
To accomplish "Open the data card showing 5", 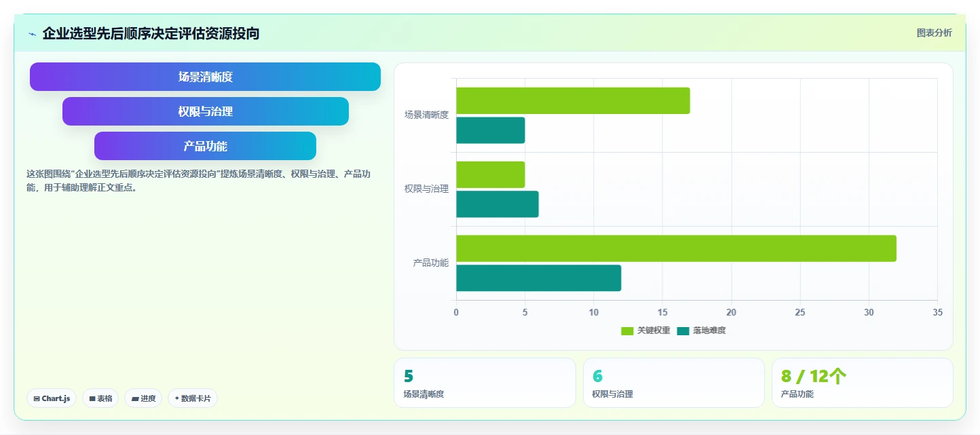I will (x=485, y=383).
